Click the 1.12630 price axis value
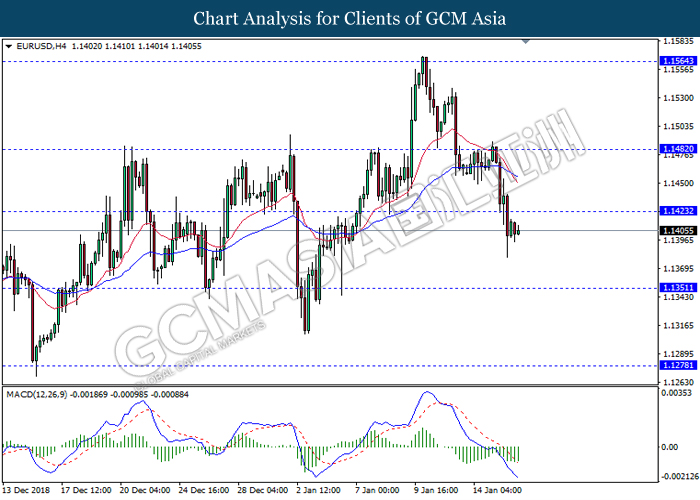The height and width of the screenshot is (500, 700). (679, 383)
